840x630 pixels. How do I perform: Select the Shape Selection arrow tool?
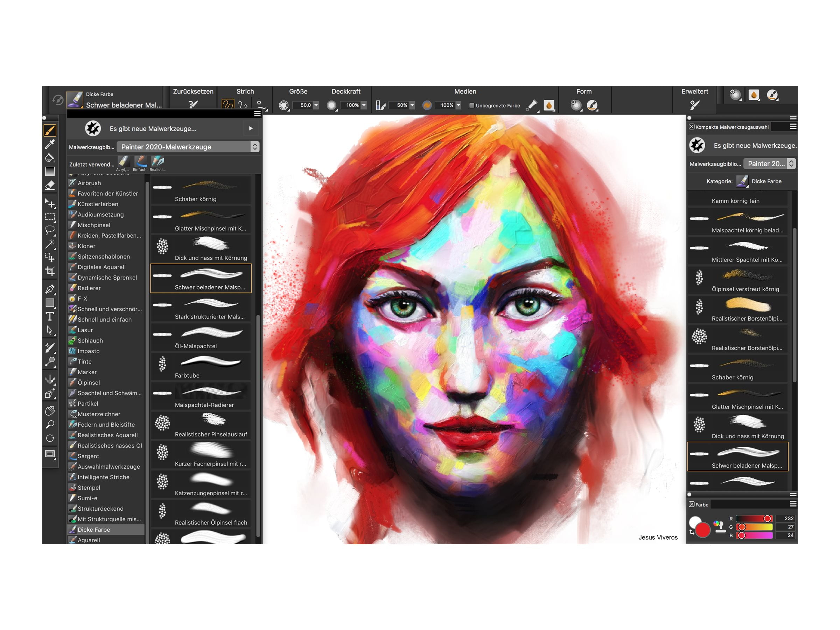click(50, 330)
